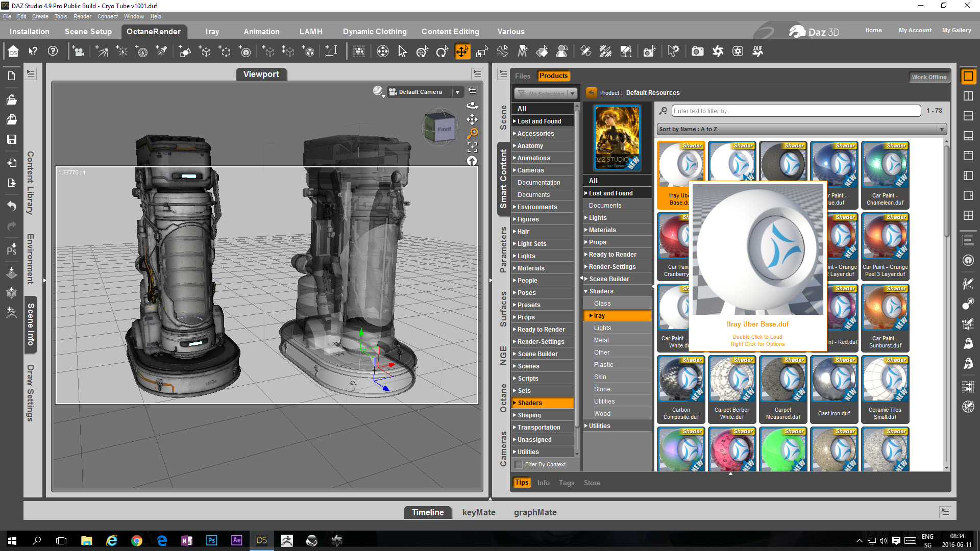Viewport: 980px width, 551px height.
Task: Click the filter text input field
Action: (795, 111)
